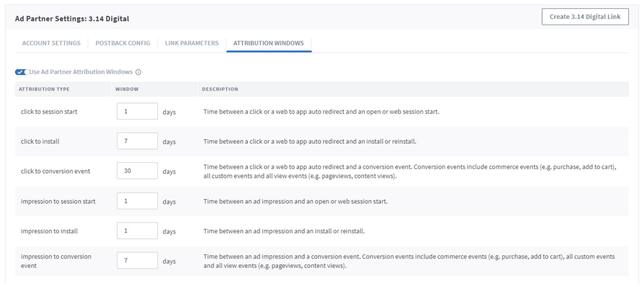Switch to the Postback Config tab
This screenshot has width=644, height=287.
[x=123, y=43]
